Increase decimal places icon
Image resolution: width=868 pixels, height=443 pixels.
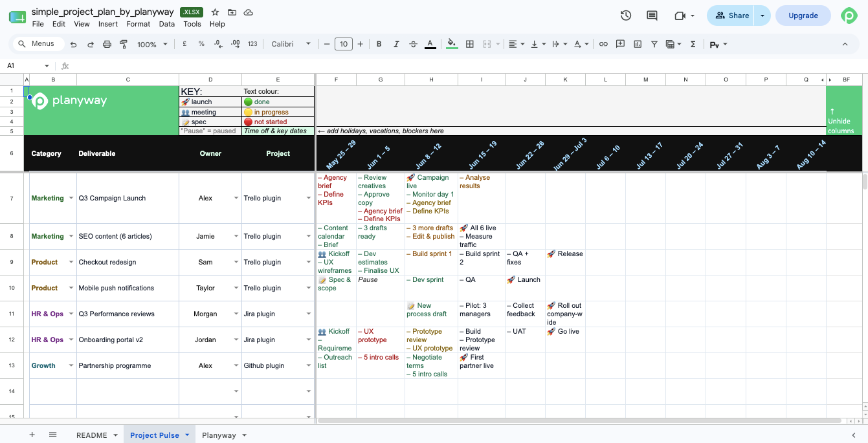pos(235,44)
